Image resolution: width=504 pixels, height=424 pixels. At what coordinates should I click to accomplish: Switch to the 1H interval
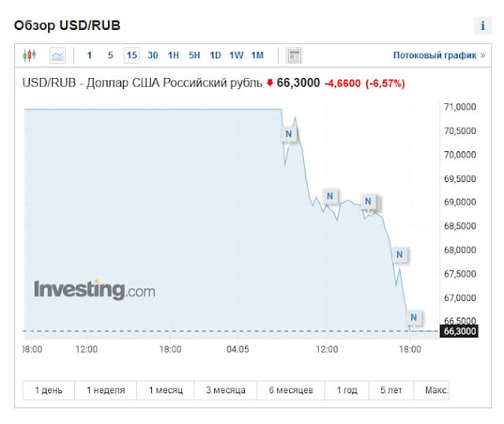coord(173,55)
